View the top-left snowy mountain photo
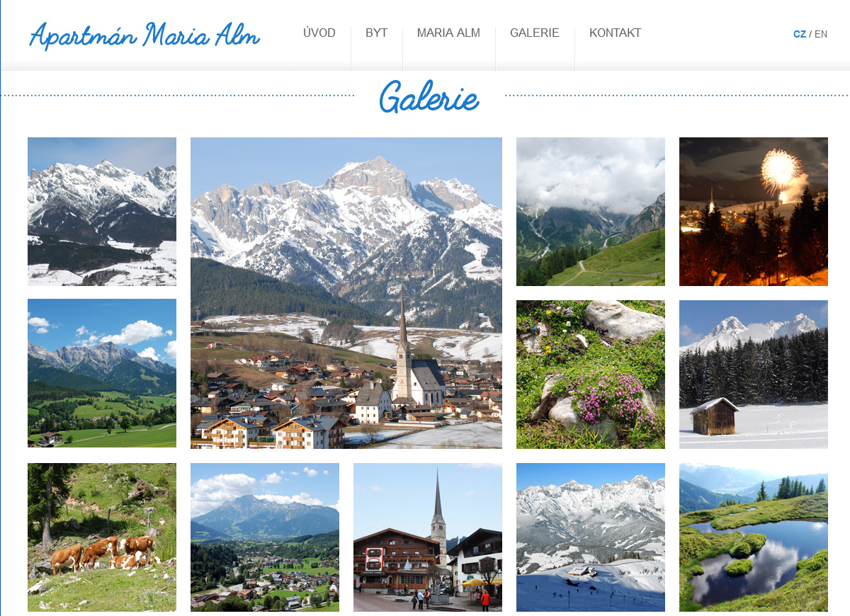Screen dimensions: 850x616 (x=102, y=212)
